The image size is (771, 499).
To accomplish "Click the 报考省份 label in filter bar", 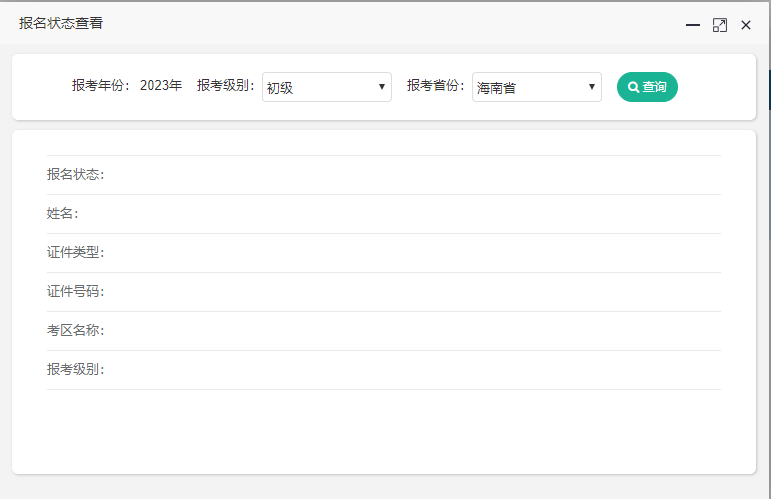I will [x=436, y=86].
